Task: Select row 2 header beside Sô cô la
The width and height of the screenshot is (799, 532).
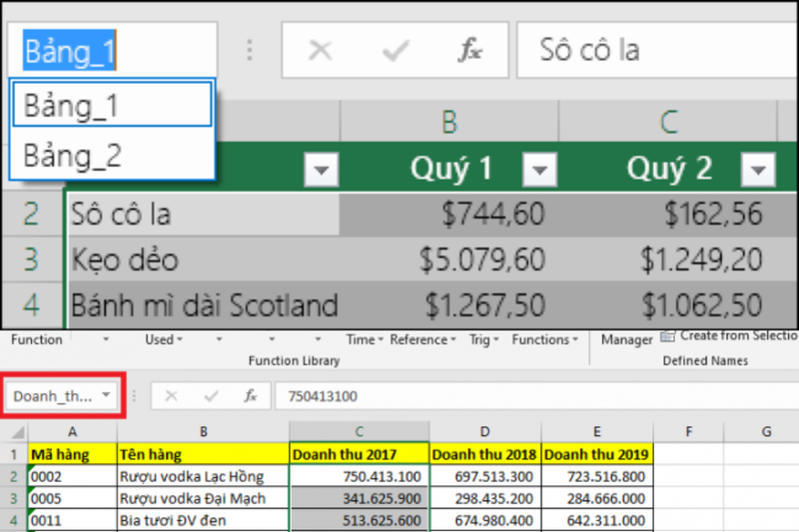Action: [x=32, y=214]
